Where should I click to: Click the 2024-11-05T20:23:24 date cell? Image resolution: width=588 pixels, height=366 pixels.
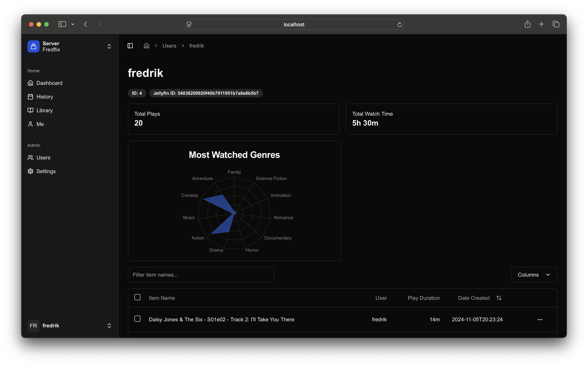click(x=477, y=320)
